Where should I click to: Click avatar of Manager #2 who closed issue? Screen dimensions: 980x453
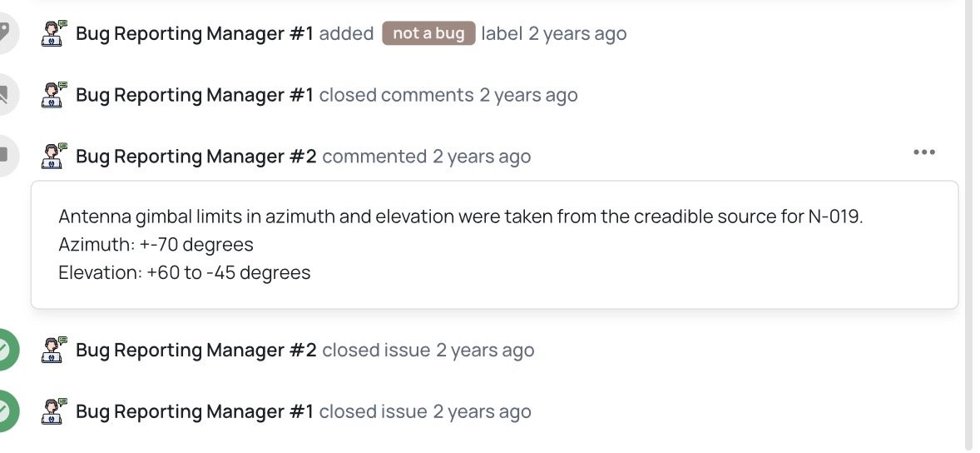click(54, 350)
